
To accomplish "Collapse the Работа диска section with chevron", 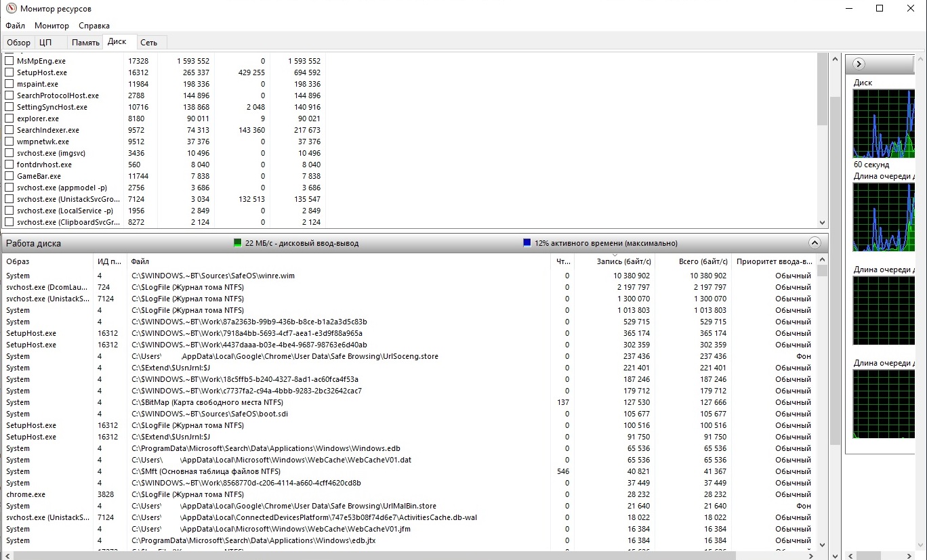I will [x=815, y=243].
